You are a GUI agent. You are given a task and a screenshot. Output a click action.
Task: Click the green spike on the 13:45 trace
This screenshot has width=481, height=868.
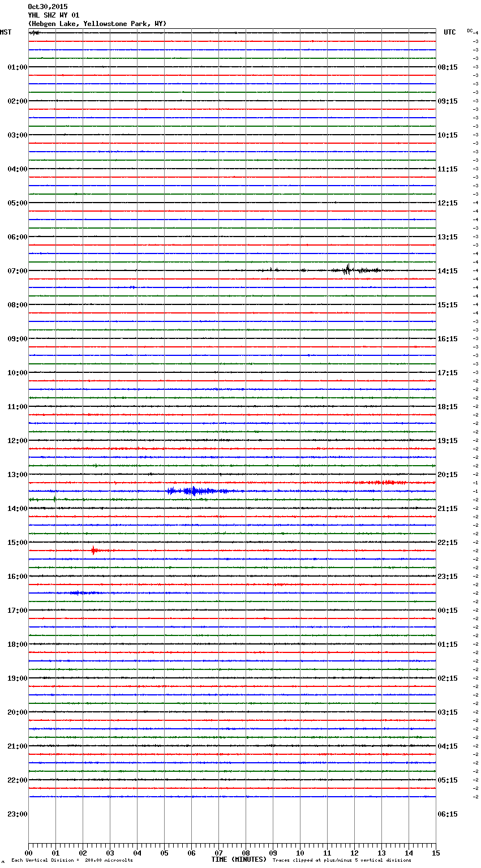(x=55, y=499)
